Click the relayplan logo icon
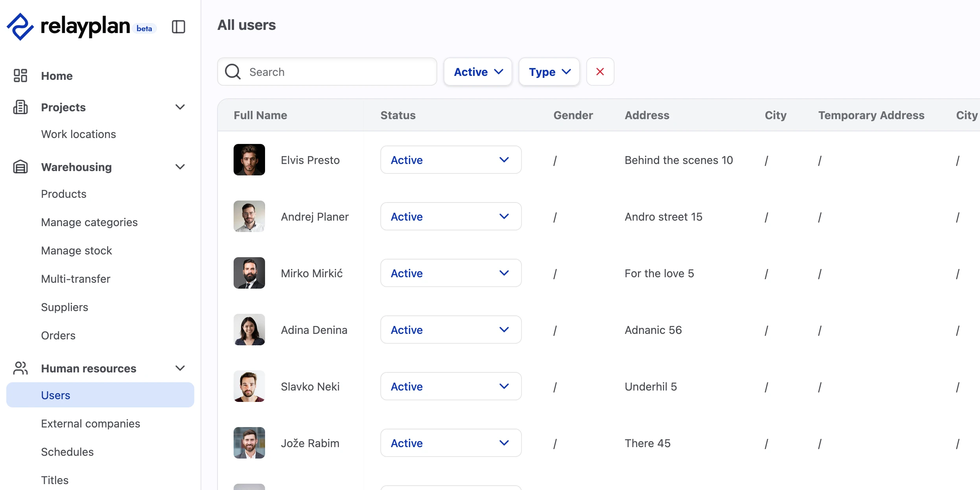Screen dimensions: 980x490 20,27
